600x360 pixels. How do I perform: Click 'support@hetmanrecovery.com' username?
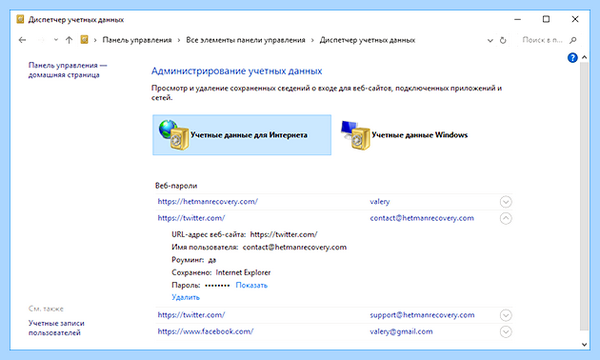[422, 315]
